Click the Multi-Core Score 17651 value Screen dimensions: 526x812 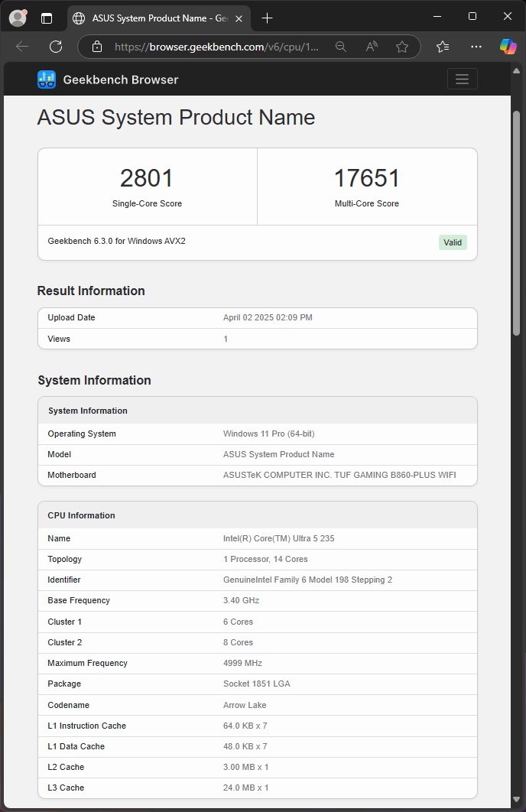click(366, 178)
